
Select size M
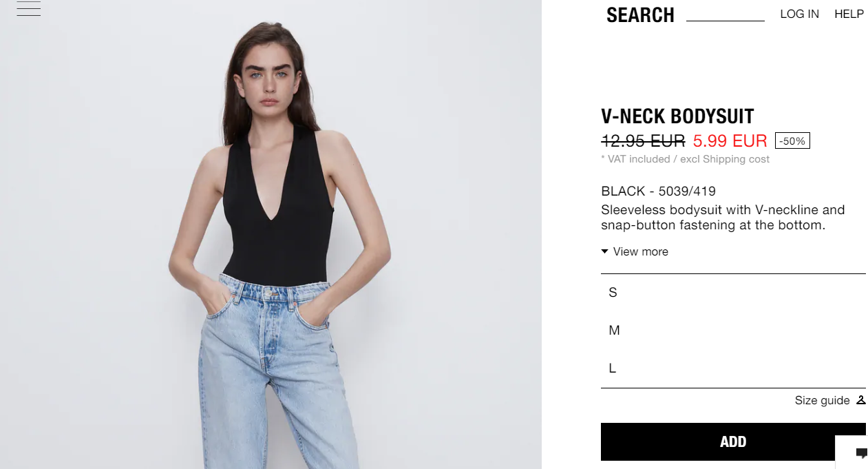tap(733, 331)
